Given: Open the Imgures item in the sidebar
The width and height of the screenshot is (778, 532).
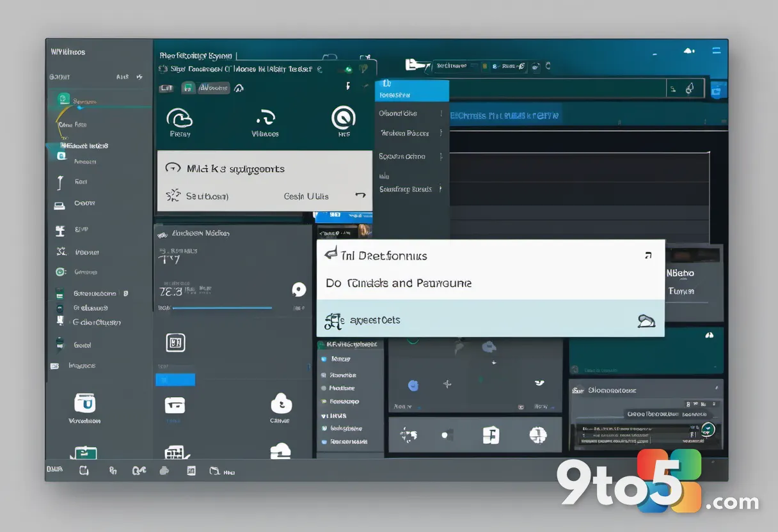Looking at the screenshot, I should tap(82, 366).
